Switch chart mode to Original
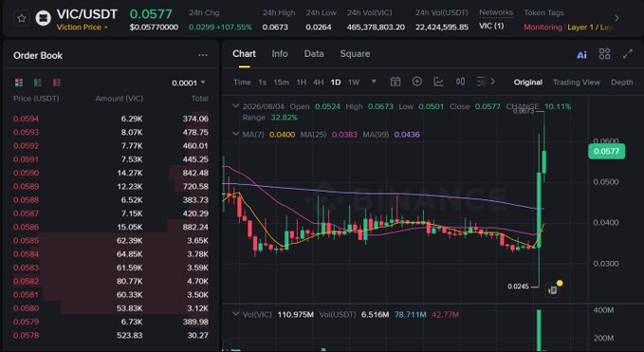Screen dimensions: 644x352 pyautogui.click(x=527, y=83)
